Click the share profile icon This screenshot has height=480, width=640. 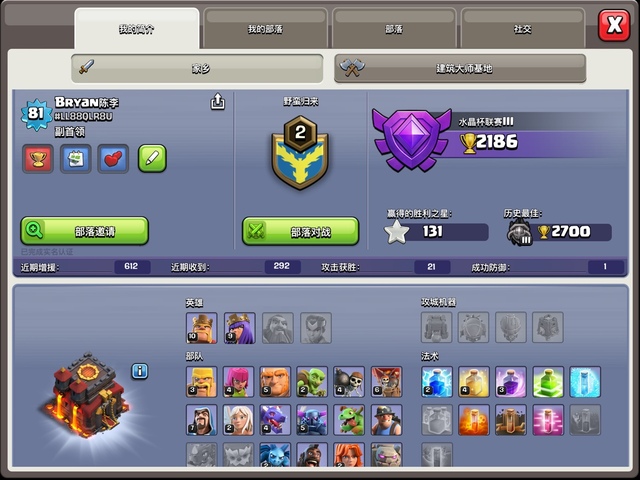click(x=218, y=102)
